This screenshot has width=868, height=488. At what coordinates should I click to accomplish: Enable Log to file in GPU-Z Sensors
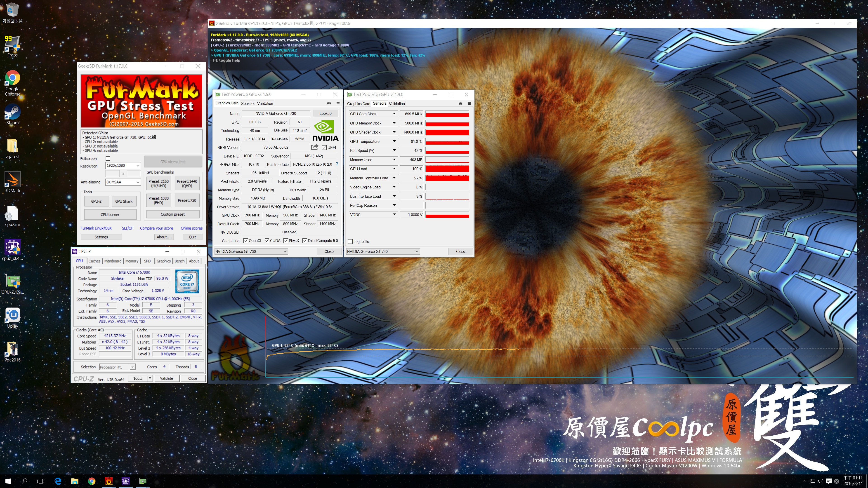pyautogui.click(x=350, y=242)
